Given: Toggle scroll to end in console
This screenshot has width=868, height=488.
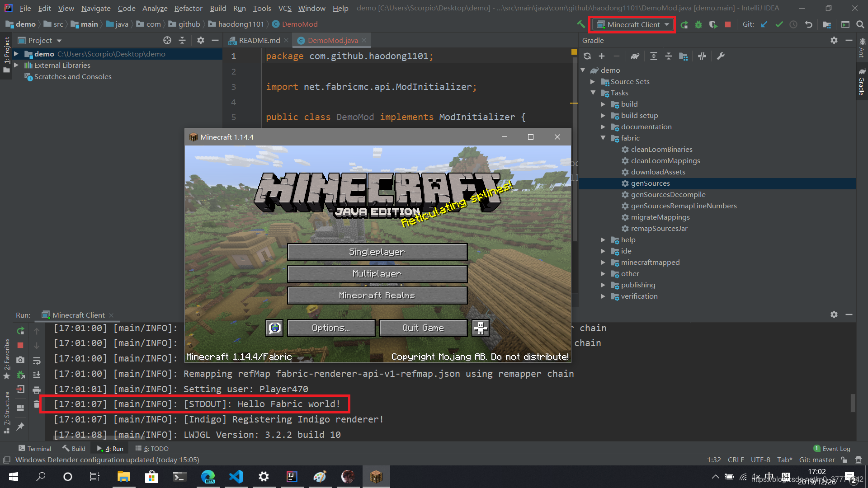Looking at the screenshot, I should coord(37,375).
